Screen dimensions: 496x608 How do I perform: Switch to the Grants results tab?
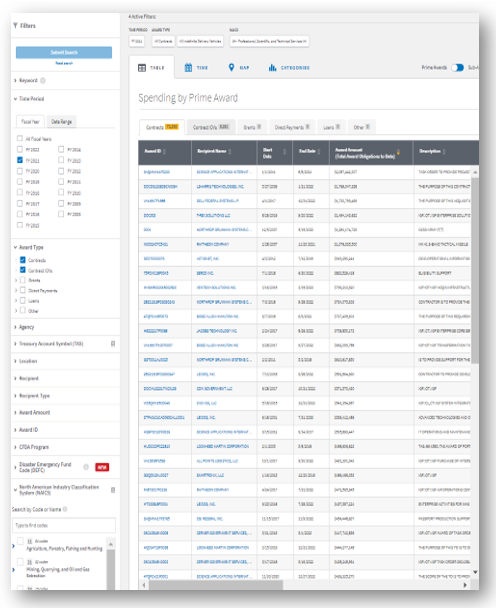(252, 127)
